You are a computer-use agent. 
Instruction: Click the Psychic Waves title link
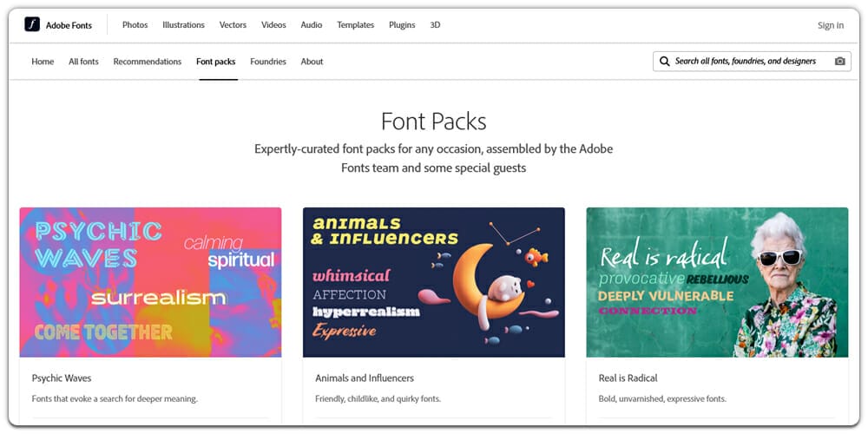pyautogui.click(x=62, y=378)
